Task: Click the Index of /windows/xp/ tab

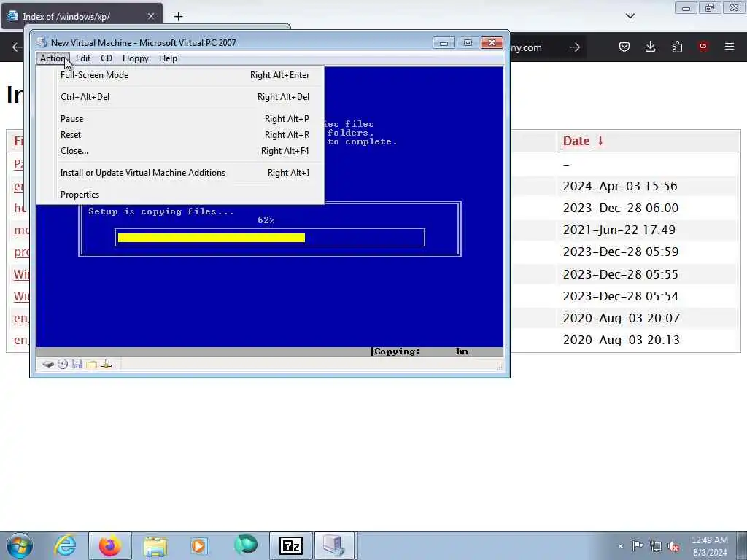Action: 82,17
